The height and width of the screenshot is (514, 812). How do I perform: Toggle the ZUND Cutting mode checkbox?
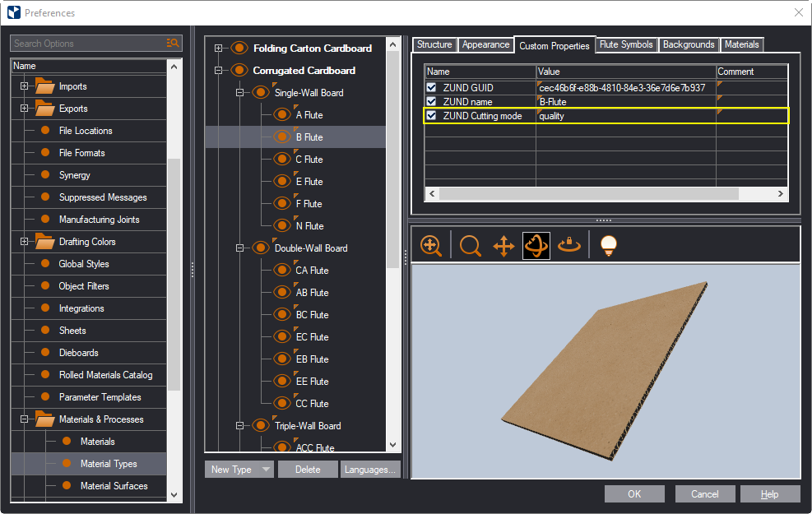(x=432, y=116)
